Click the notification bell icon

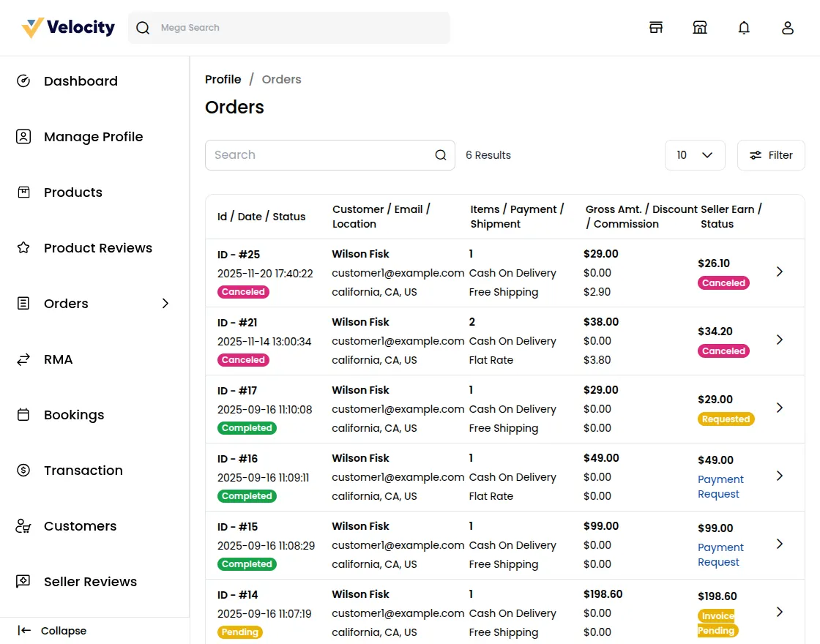click(744, 28)
